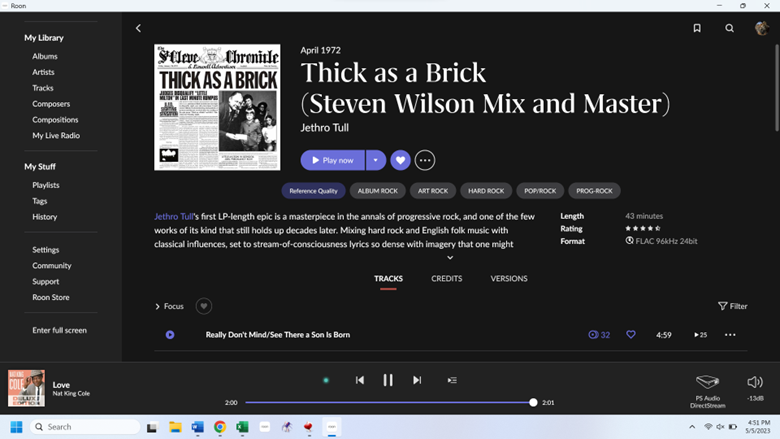
Task: Skip to the next track
Action: 417,380
